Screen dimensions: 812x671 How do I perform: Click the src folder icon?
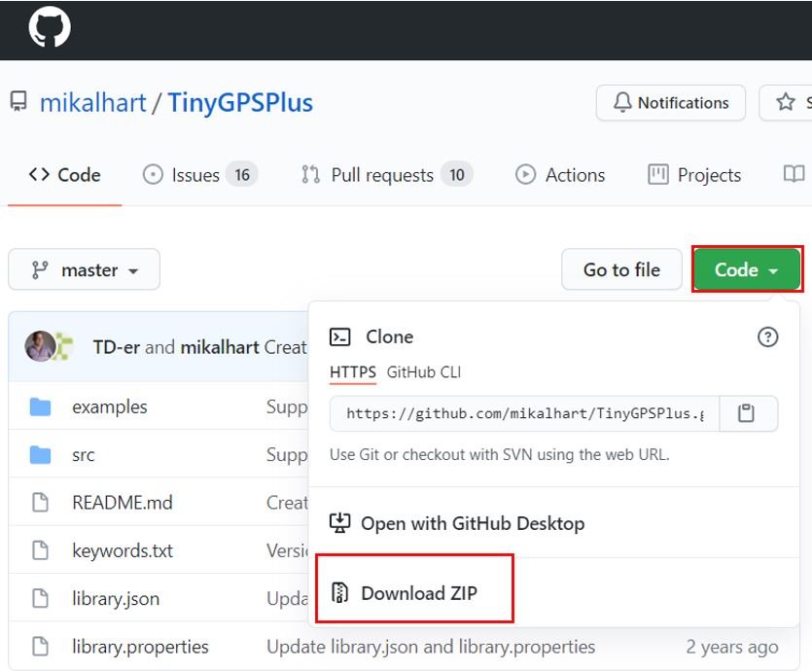click(x=41, y=455)
